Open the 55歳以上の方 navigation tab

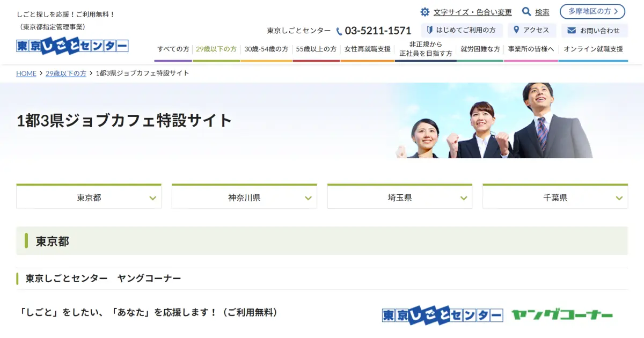tap(316, 49)
